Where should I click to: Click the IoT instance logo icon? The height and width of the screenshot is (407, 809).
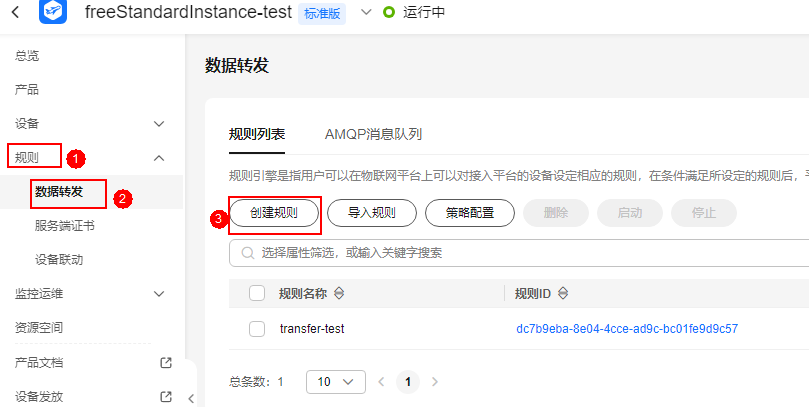(x=53, y=13)
